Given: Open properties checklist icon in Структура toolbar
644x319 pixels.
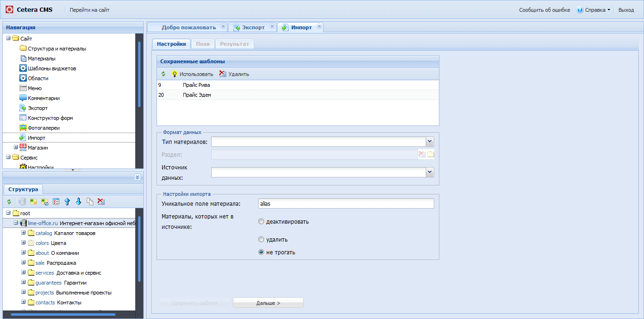Looking at the screenshot, I should [56, 201].
